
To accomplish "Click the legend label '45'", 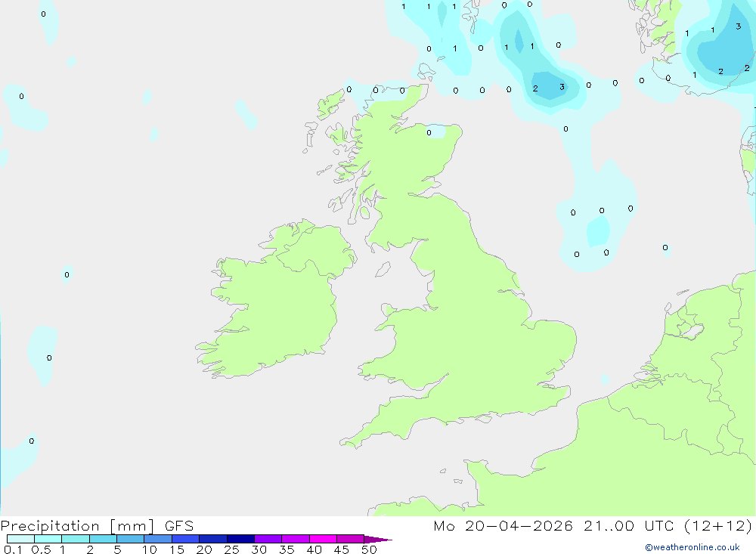I will point(342,549).
